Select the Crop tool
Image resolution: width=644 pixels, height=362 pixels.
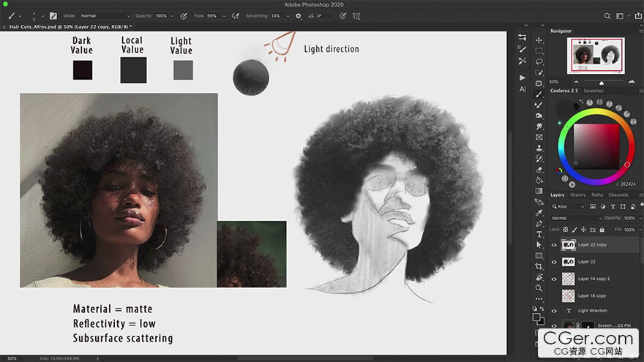click(539, 266)
